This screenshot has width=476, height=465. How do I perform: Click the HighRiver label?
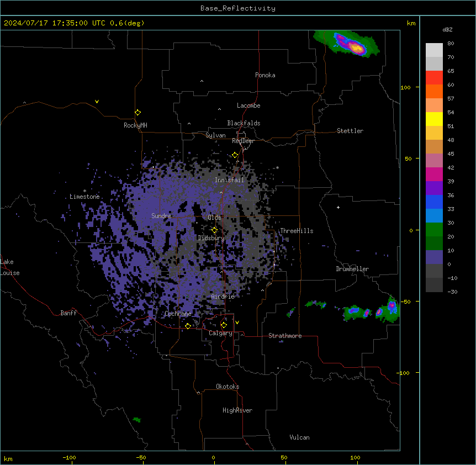[x=237, y=410]
